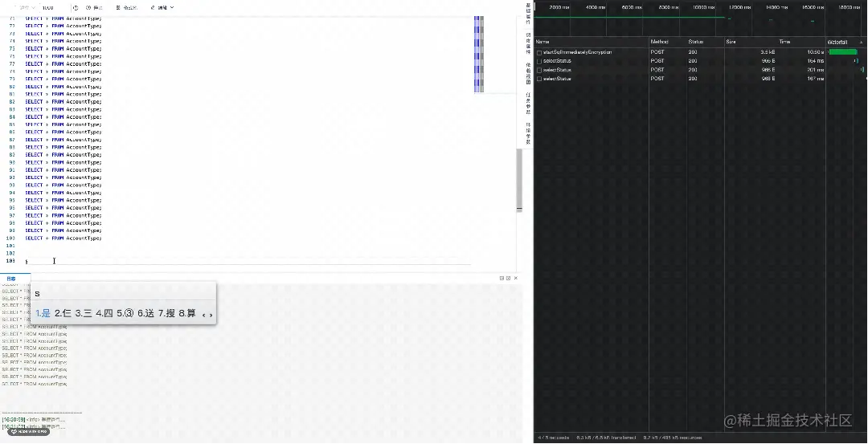Image resolution: width=868 pixels, height=444 pixels.
Task: Choose IME candidate 7.搜
Action: 166,313
